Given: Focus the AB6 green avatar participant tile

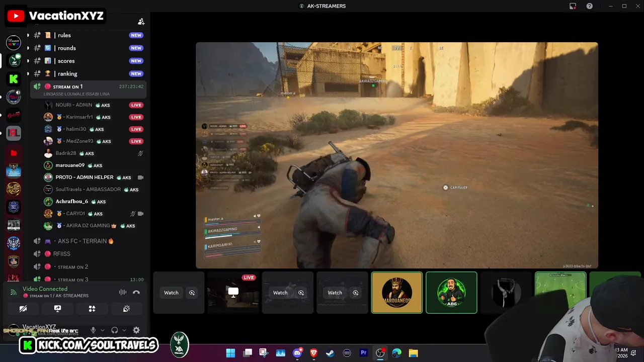Looking at the screenshot, I should [x=451, y=293].
